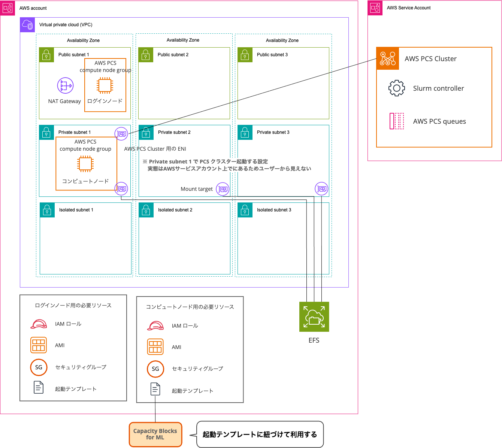Select the NAT Gateway icon
Screen dimensions: 502x448
65,85
